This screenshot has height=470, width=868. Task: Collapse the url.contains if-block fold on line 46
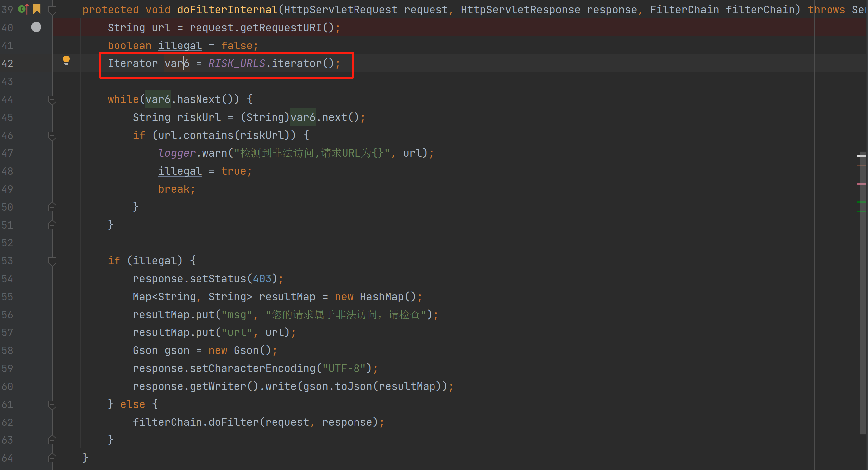click(x=52, y=136)
